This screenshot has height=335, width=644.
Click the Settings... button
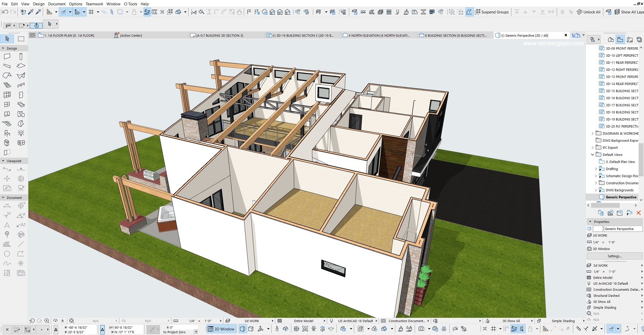[614, 256]
